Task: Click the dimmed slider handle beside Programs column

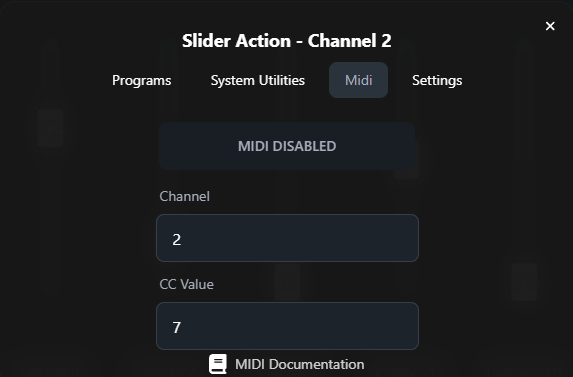Action: [50, 128]
